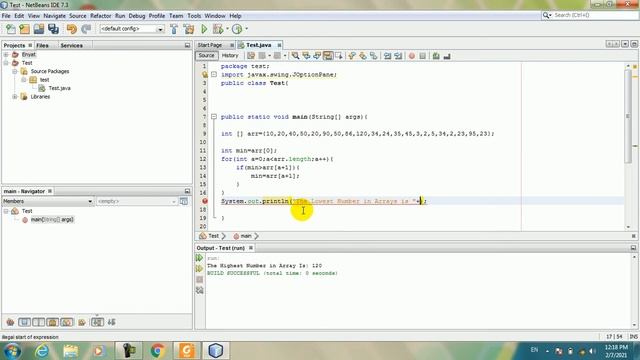The image size is (640, 360).
Task: Click lightbulb hint icon beside import line
Action: (x=204, y=75)
